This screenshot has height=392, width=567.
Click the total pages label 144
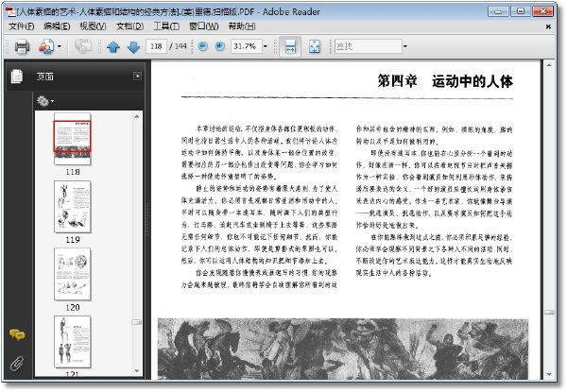click(x=180, y=46)
